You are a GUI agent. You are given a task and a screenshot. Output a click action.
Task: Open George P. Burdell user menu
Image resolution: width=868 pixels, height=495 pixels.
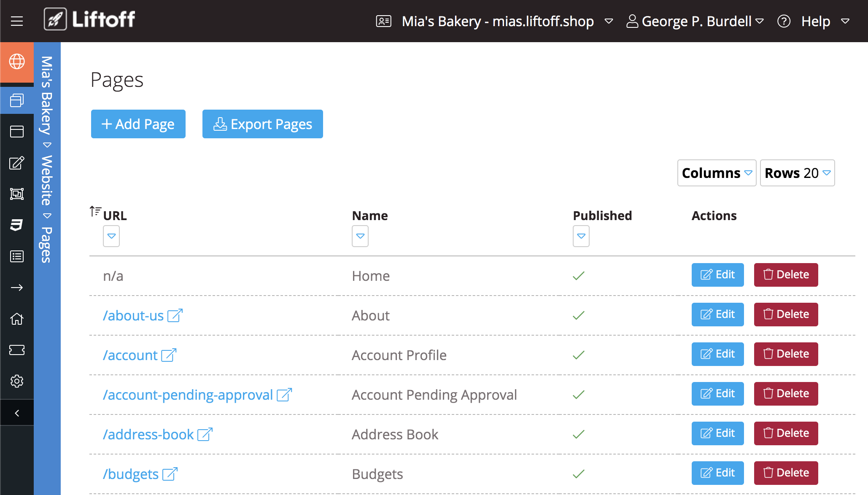[x=695, y=21]
